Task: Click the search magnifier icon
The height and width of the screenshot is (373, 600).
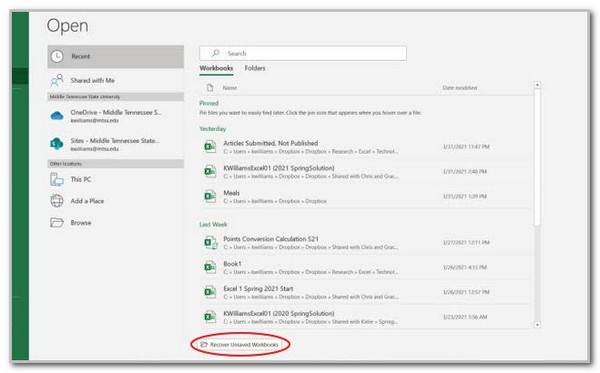Action: coord(216,53)
